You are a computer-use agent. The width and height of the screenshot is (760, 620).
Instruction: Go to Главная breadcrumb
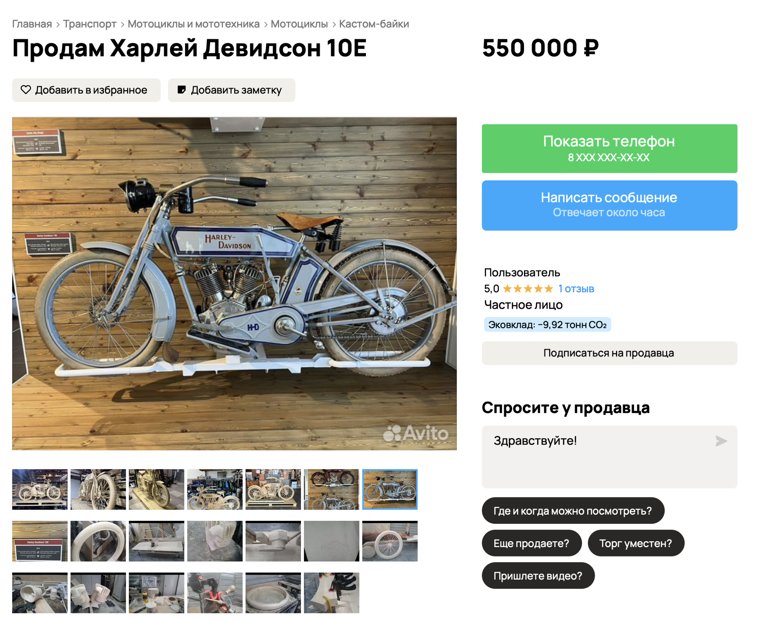click(x=32, y=24)
